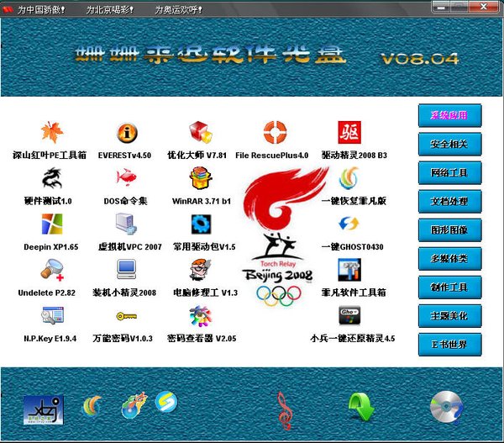The width and height of the screenshot is (504, 443).
Task: Click the xbzj logo in bottom bar
Action: [x=44, y=410]
